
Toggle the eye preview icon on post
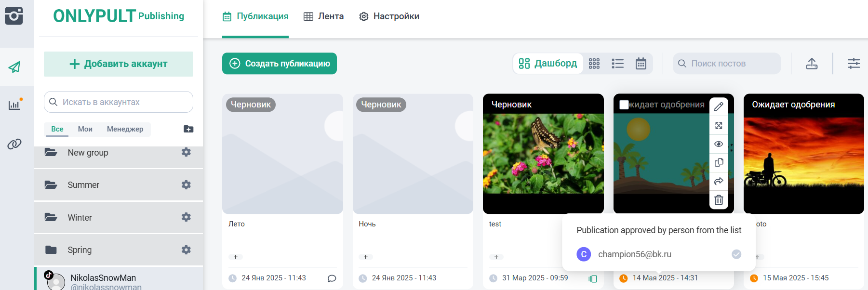click(719, 144)
